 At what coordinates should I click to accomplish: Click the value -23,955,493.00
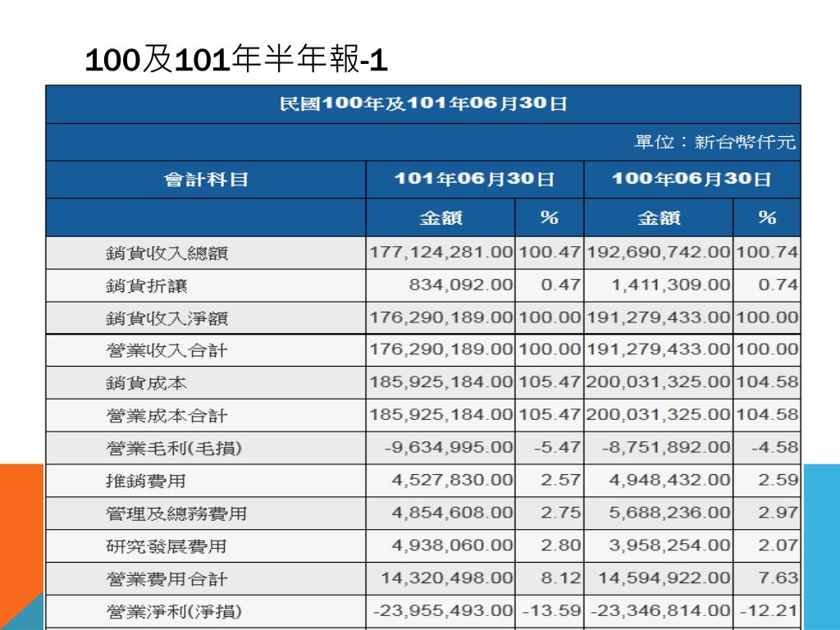[x=442, y=610]
